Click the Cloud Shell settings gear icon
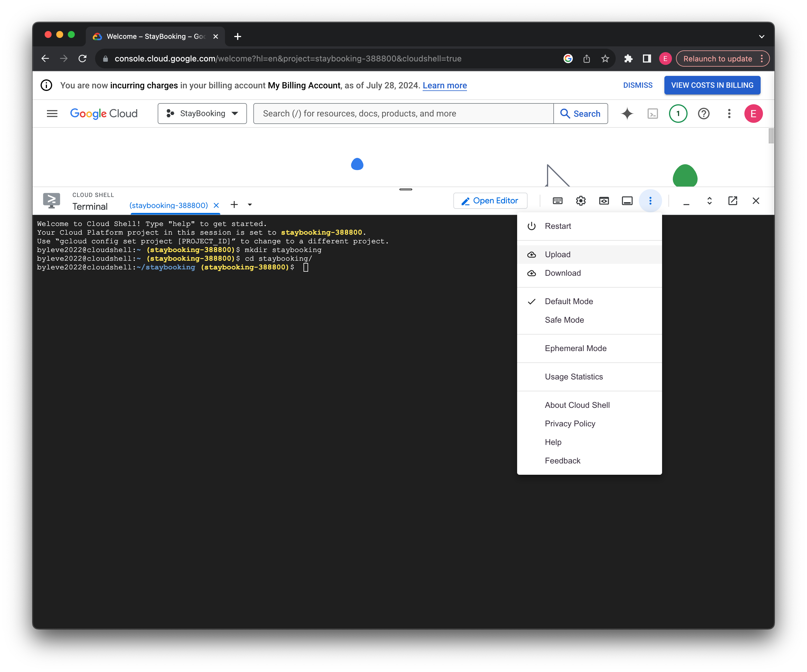This screenshot has width=807, height=672. click(x=580, y=200)
